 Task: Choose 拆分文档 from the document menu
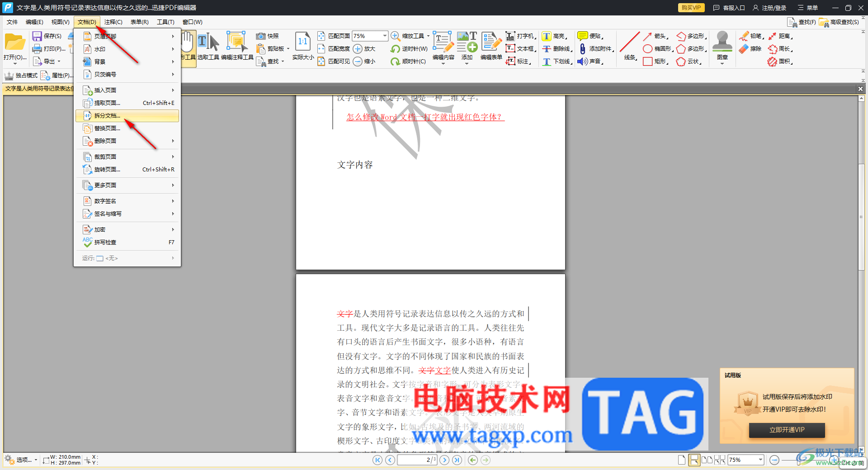[x=127, y=116]
